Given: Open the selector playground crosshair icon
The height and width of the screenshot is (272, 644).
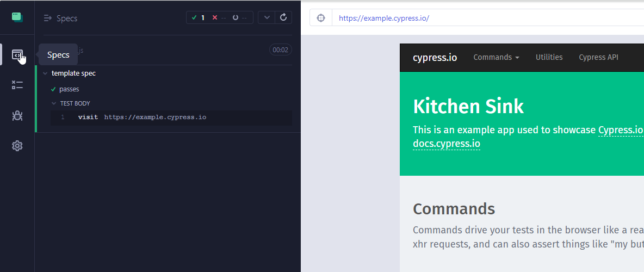Looking at the screenshot, I should pyautogui.click(x=321, y=18).
